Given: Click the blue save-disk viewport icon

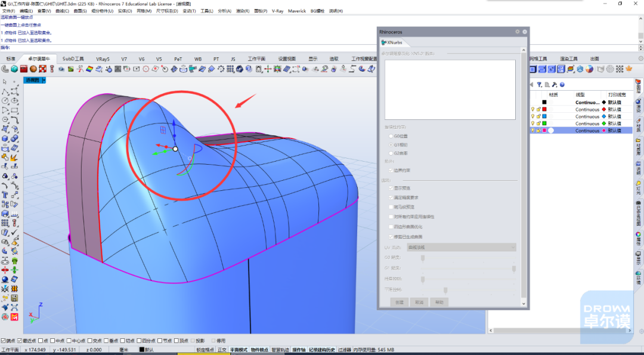Looking at the screenshot, I should pyautogui.click(x=561, y=69).
